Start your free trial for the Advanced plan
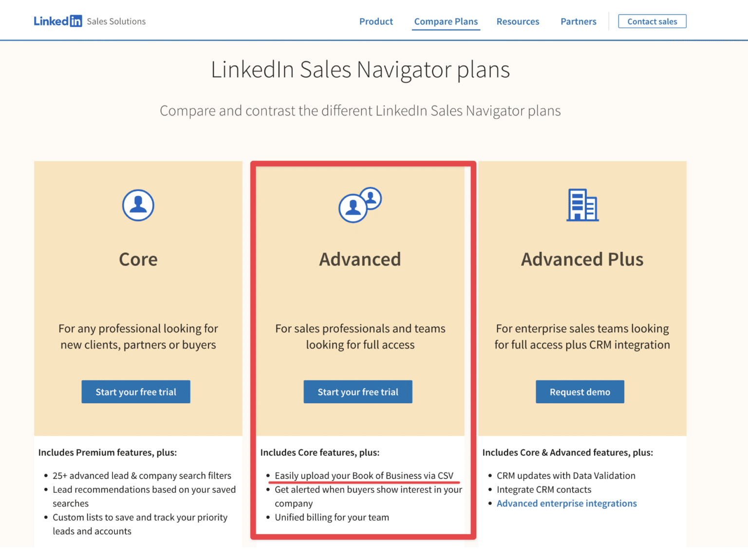This screenshot has height=560, width=748. coord(358,392)
